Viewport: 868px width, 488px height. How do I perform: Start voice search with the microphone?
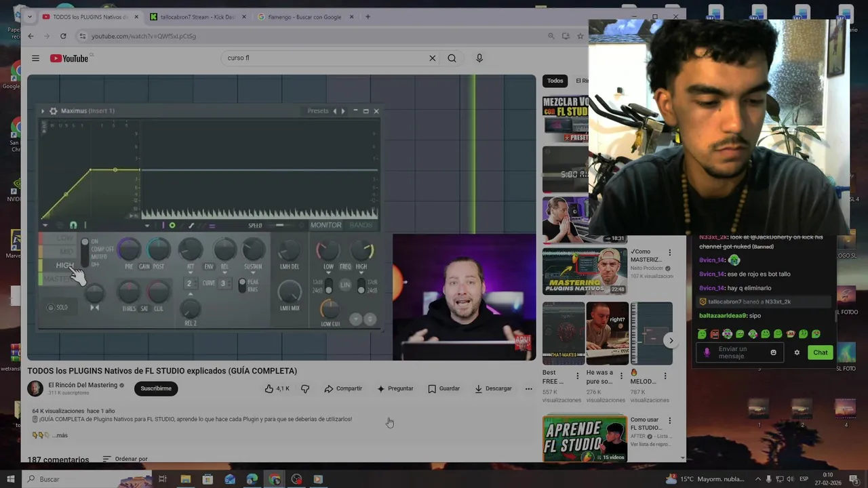pyautogui.click(x=479, y=58)
